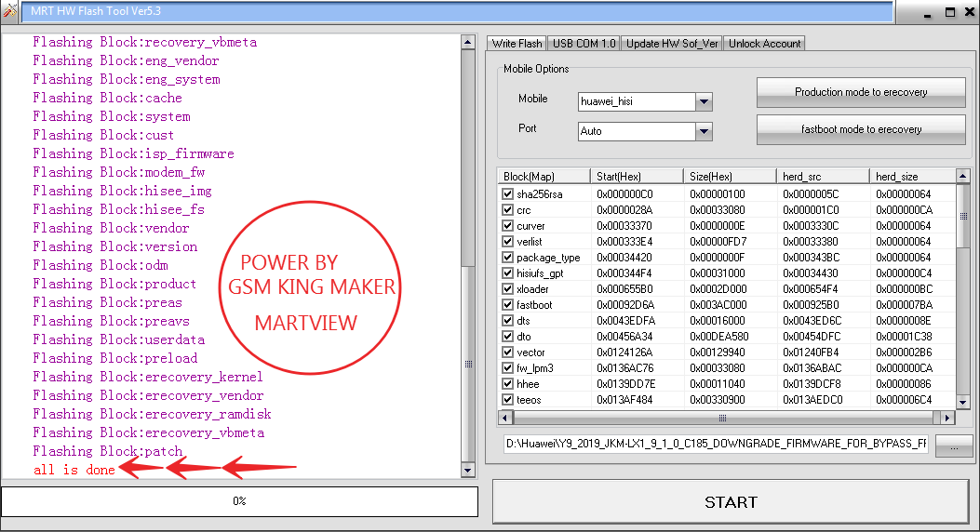The width and height of the screenshot is (980, 532).
Task: Select log line 'Flashing Block:patch'
Action: 108,451
